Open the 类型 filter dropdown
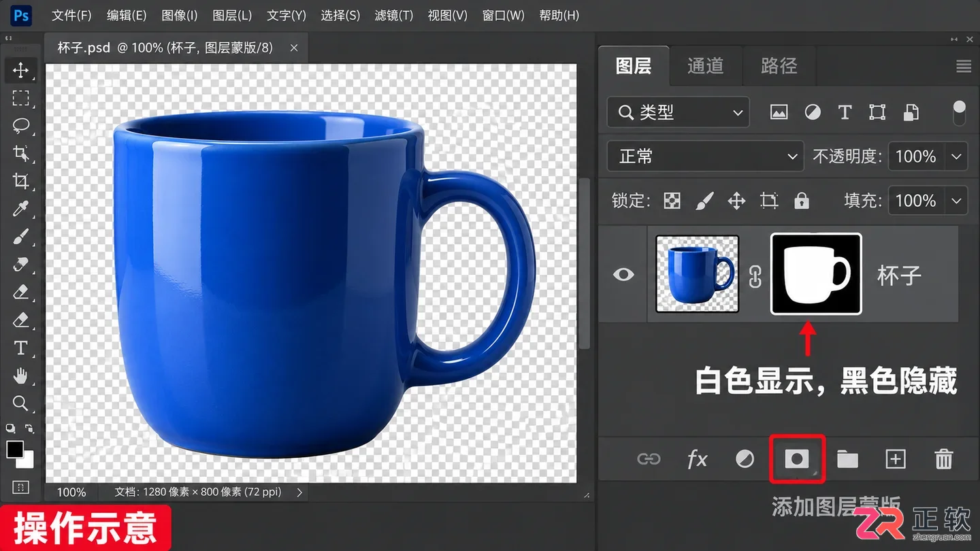This screenshot has height=551, width=980. tap(678, 112)
